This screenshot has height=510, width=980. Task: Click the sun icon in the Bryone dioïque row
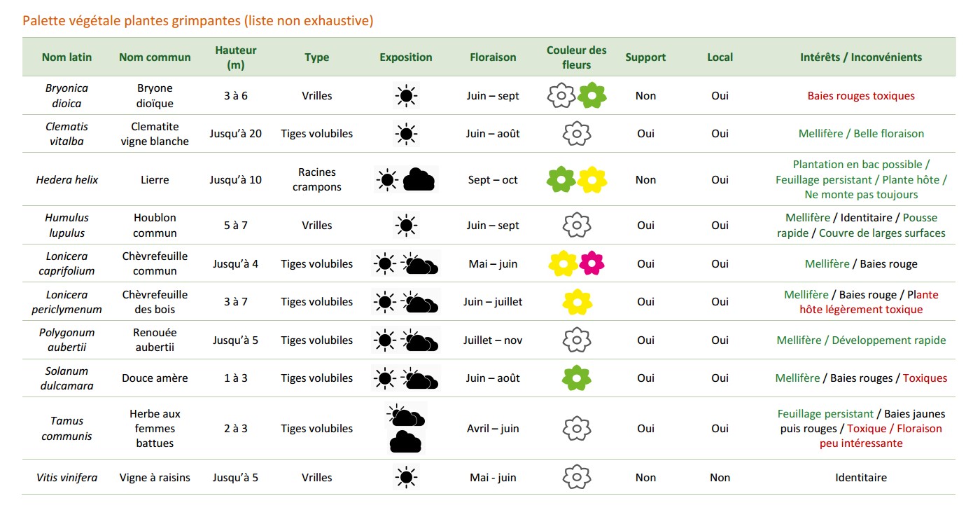pyautogui.click(x=406, y=95)
